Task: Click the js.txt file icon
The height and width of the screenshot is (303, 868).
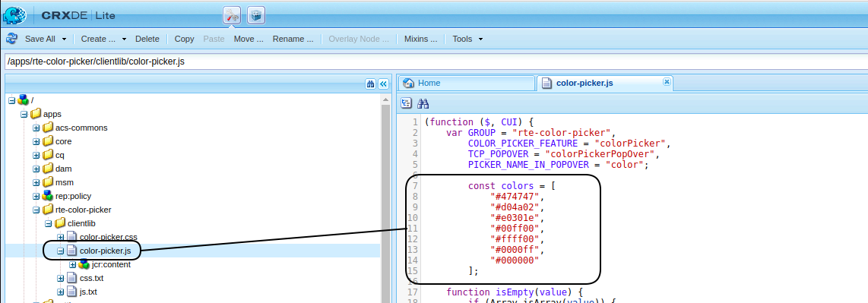Action: [71, 292]
